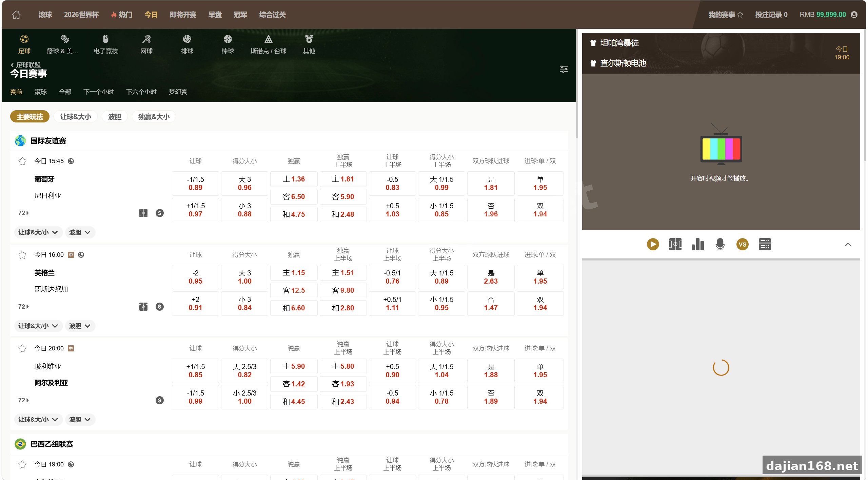Screen dimensions: 868x480
Task: Open 即将开赛 in top navigation
Action: click(x=183, y=15)
